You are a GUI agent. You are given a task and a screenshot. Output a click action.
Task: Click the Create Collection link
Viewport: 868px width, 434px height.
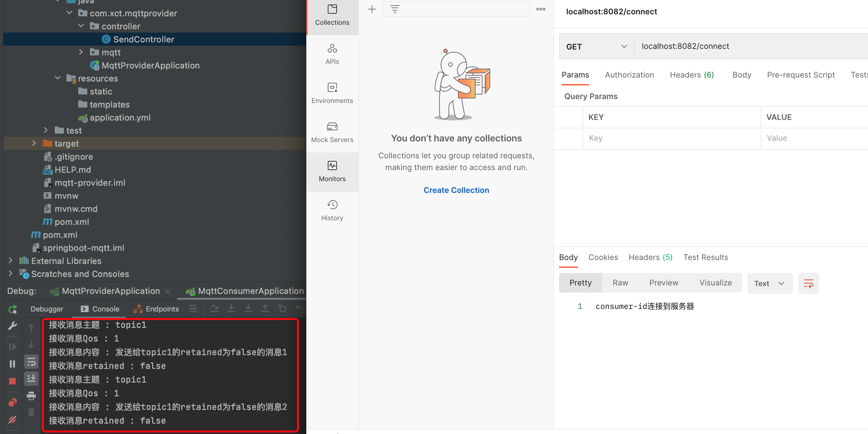click(456, 190)
